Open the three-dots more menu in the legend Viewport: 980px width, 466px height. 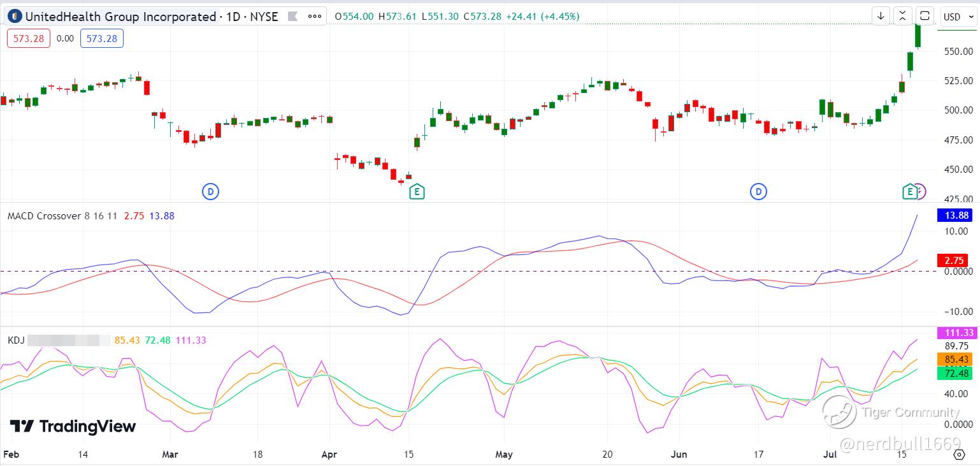(315, 17)
